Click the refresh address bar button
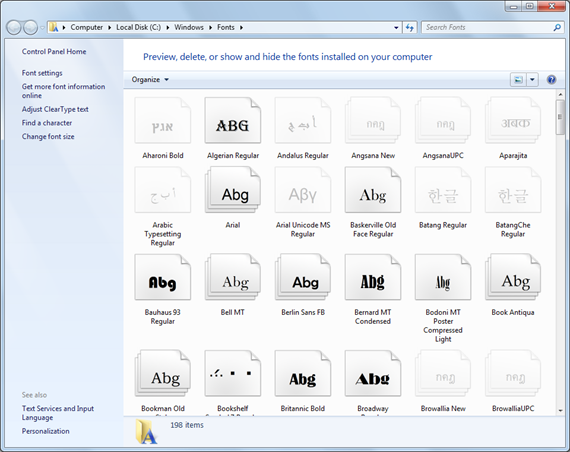Viewport: 570px width, 452px height. (409, 27)
